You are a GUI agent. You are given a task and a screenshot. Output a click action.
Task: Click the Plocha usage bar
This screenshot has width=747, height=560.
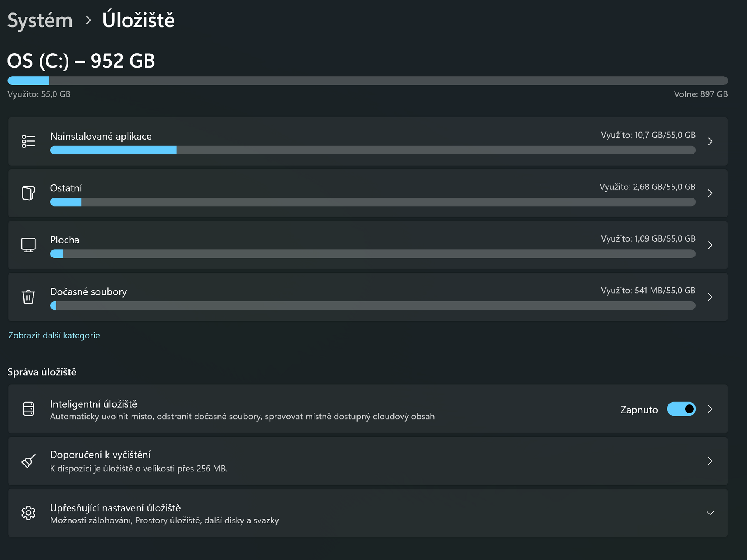(x=372, y=254)
